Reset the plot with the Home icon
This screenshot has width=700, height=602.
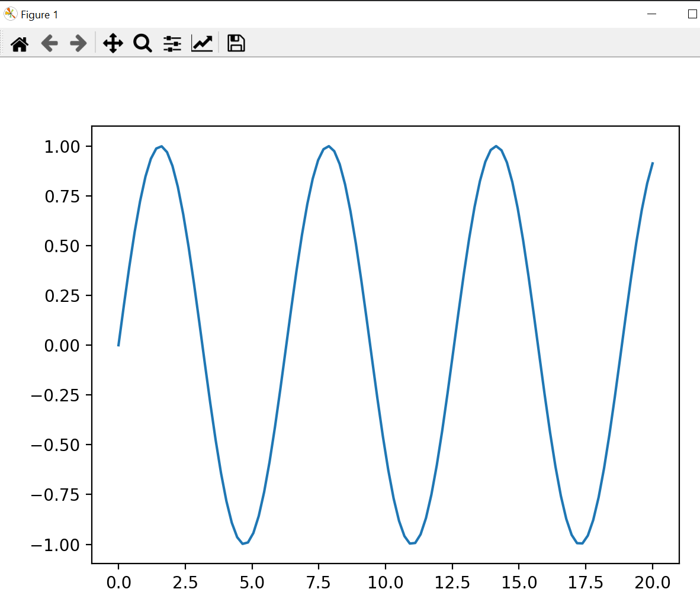[x=20, y=44]
